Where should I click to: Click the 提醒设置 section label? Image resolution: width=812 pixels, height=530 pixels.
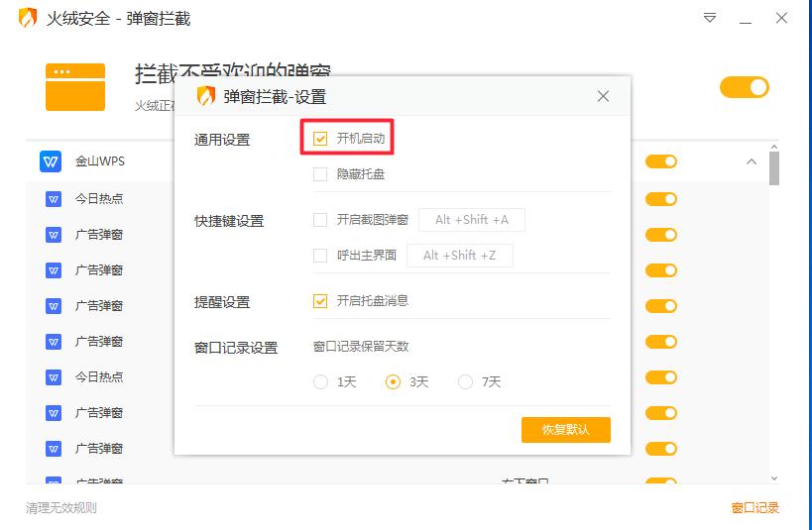point(222,302)
